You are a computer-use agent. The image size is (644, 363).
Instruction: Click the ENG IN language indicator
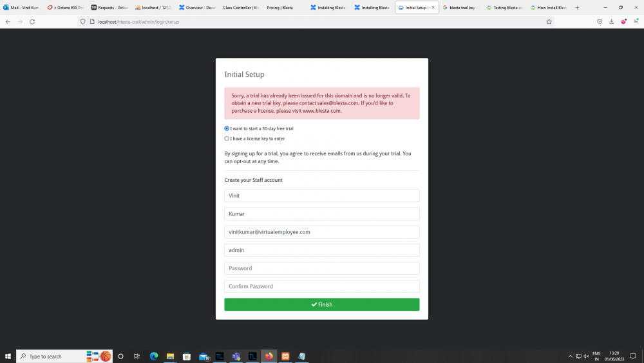click(596, 357)
